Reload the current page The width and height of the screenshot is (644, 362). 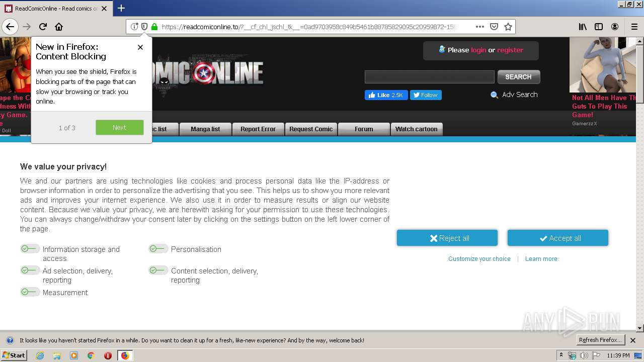pos(43,27)
